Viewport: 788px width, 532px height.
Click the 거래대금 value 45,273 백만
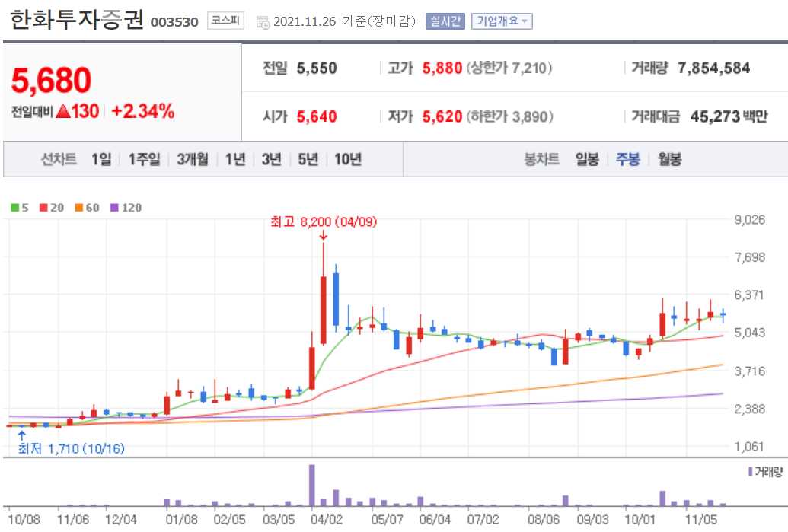(729, 116)
